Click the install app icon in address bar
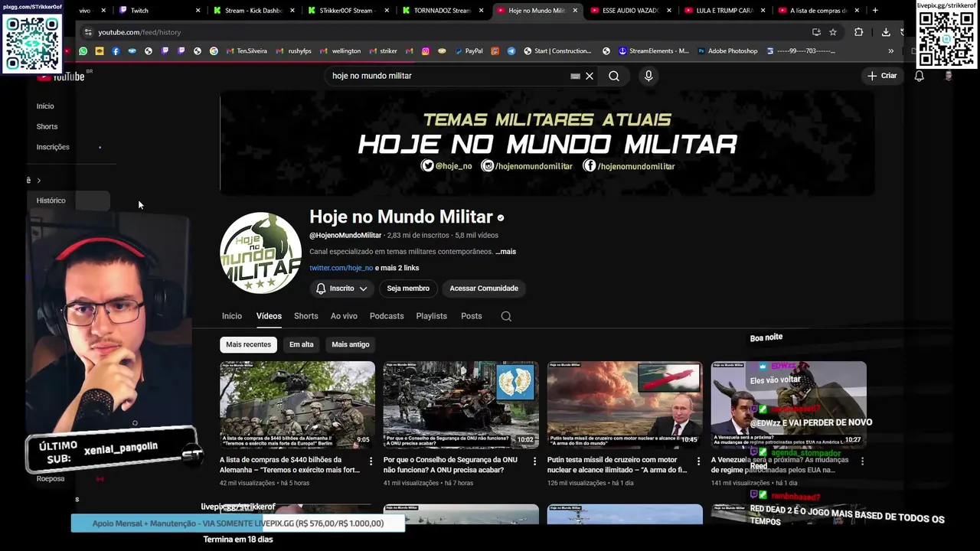 pos(816,32)
